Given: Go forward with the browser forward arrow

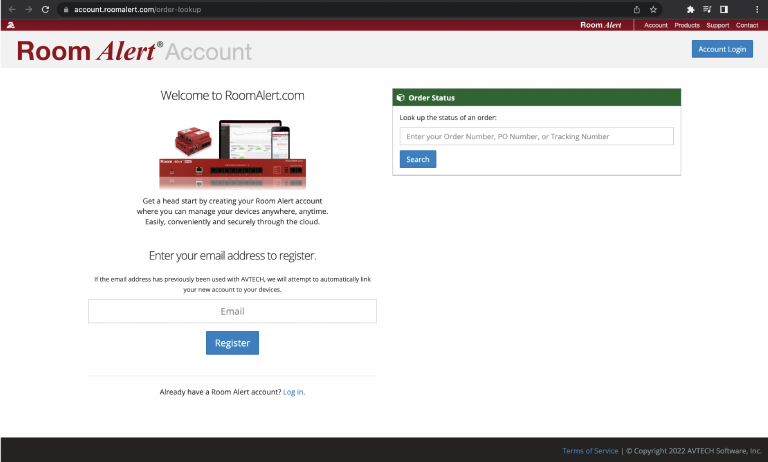Looking at the screenshot, I should click(28, 9).
